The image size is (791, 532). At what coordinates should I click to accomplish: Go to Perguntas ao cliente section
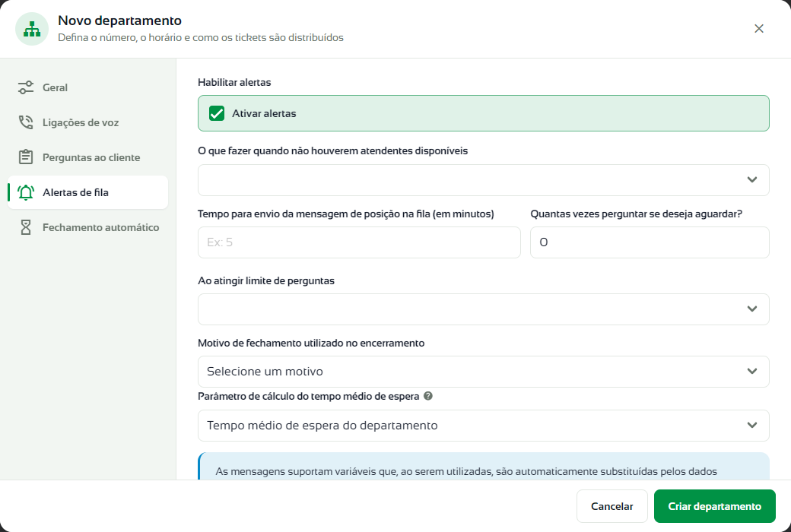pyautogui.click(x=87, y=157)
